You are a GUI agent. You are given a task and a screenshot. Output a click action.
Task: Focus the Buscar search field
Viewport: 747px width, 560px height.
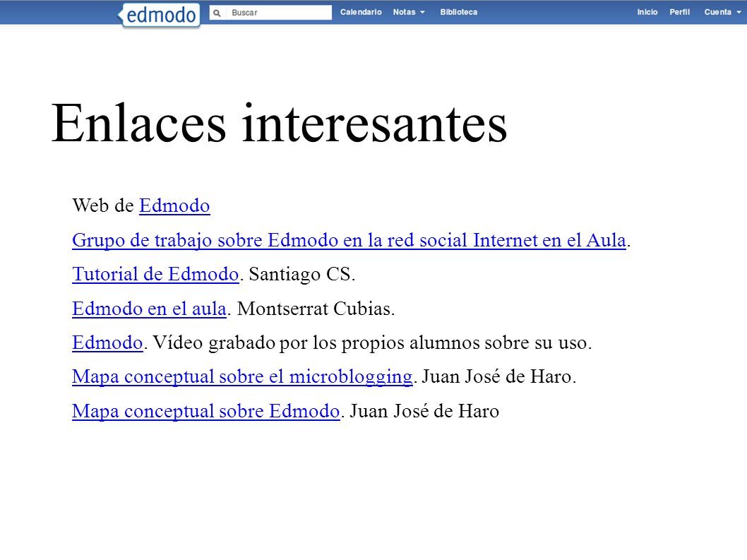point(270,13)
